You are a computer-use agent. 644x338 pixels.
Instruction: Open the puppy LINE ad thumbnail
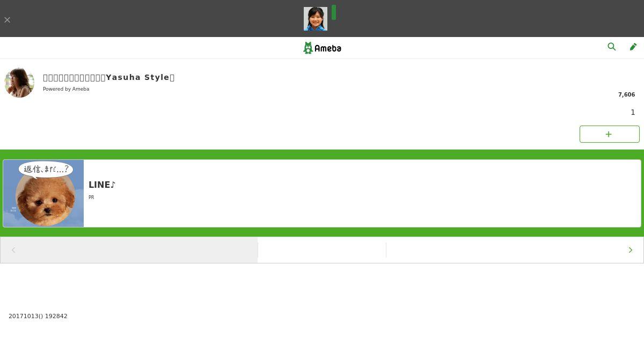click(43, 193)
